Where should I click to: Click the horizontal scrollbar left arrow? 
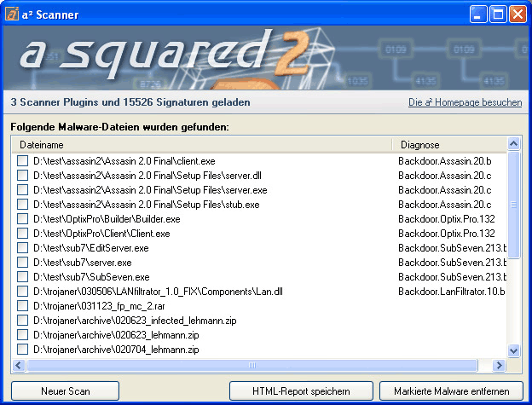18,365
